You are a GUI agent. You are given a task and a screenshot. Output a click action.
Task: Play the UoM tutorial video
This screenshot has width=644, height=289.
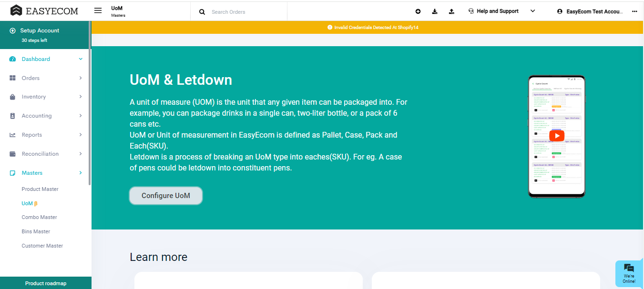557,136
